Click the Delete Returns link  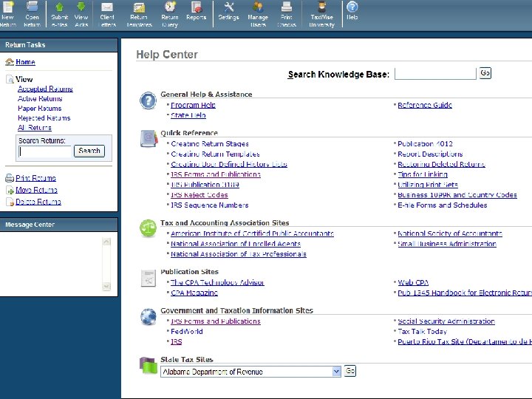coord(38,202)
